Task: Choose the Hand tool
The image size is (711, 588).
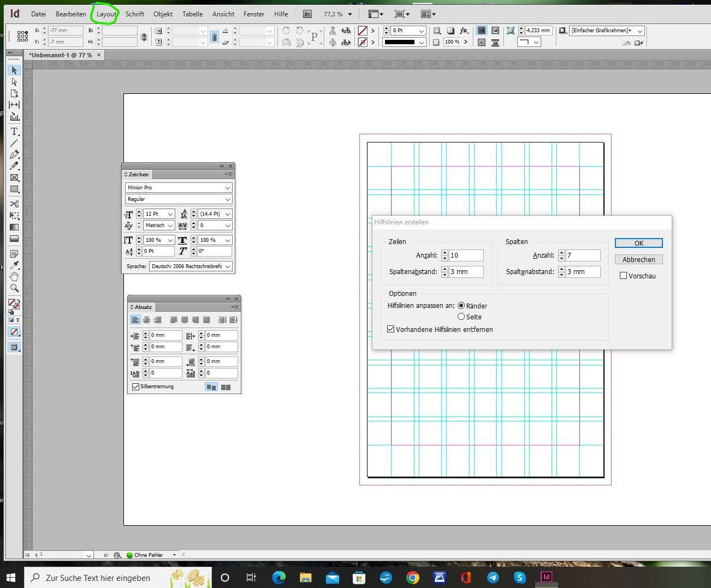Action: tap(14, 277)
